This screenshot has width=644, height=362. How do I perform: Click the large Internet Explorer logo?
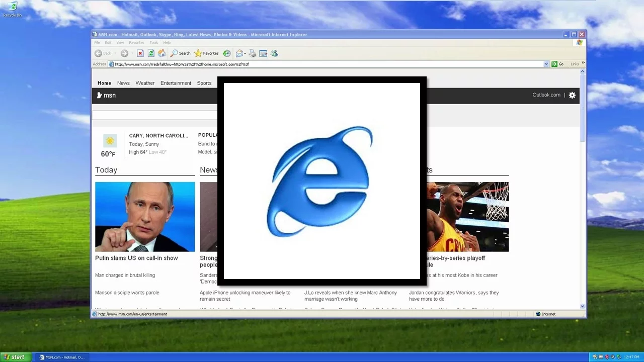321,181
